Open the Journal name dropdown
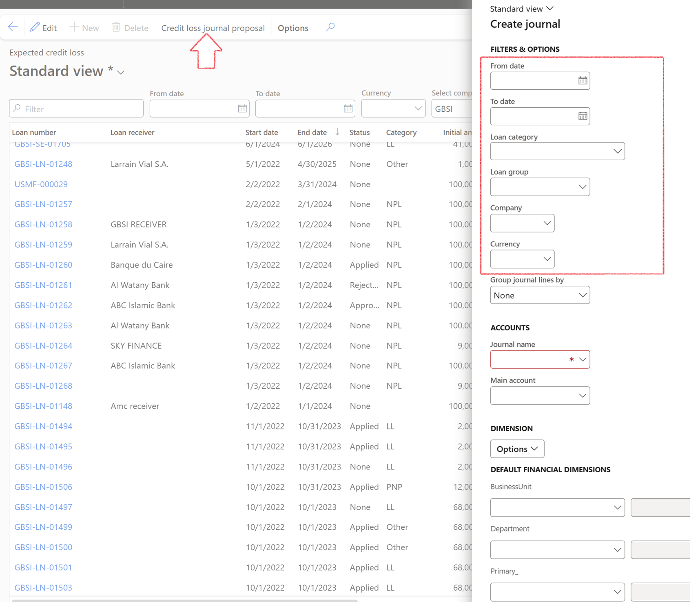This screenshot has height=602, width=700. (x=582, y=359)
